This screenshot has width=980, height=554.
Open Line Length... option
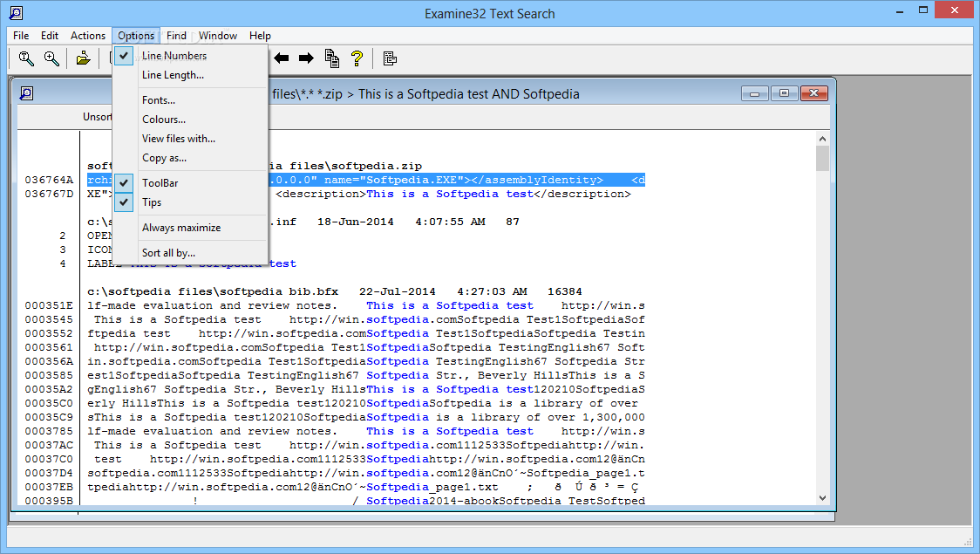click(x=190, y=75)
